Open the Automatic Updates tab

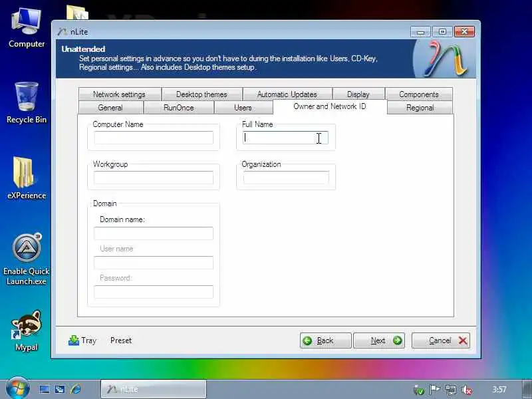click(x=287, y=94)
